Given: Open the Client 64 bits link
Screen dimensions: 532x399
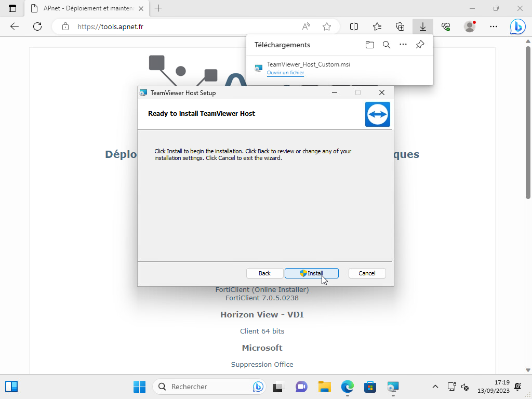Looking at the screenshot, I should tap(262, 331).
